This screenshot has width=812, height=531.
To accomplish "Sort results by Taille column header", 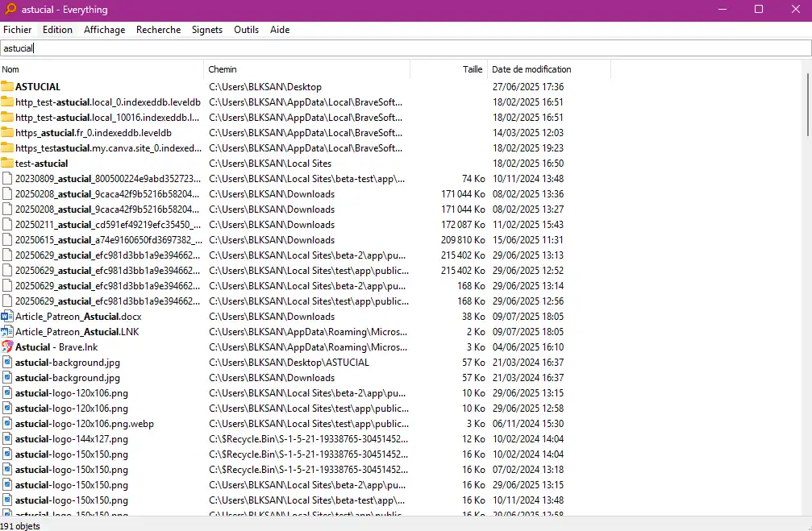I will point(448,69).
